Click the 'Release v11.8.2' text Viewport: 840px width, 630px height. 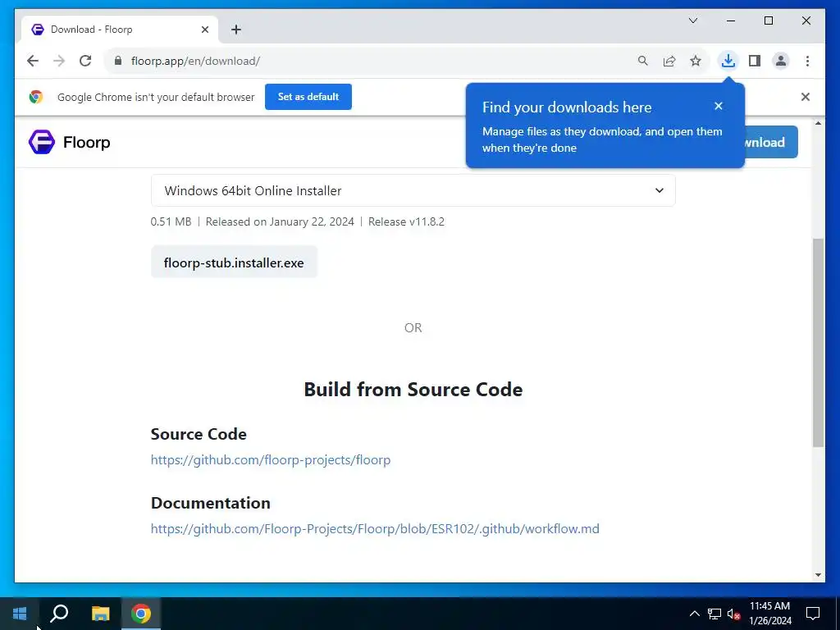(406, 221)
